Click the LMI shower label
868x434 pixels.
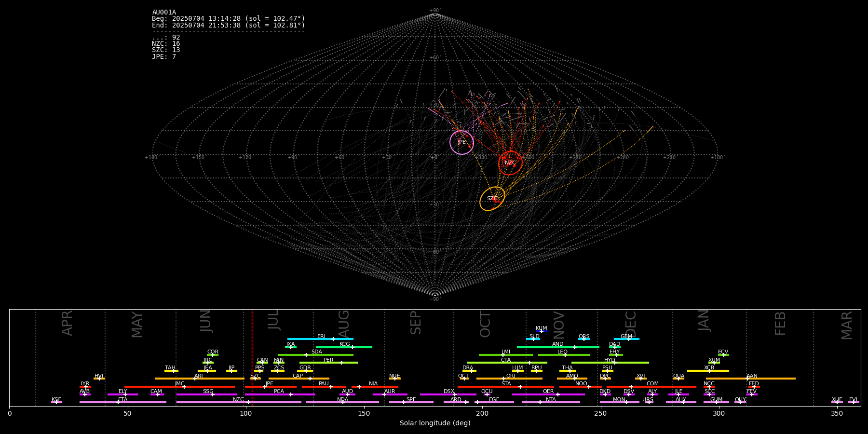point(506,352)
